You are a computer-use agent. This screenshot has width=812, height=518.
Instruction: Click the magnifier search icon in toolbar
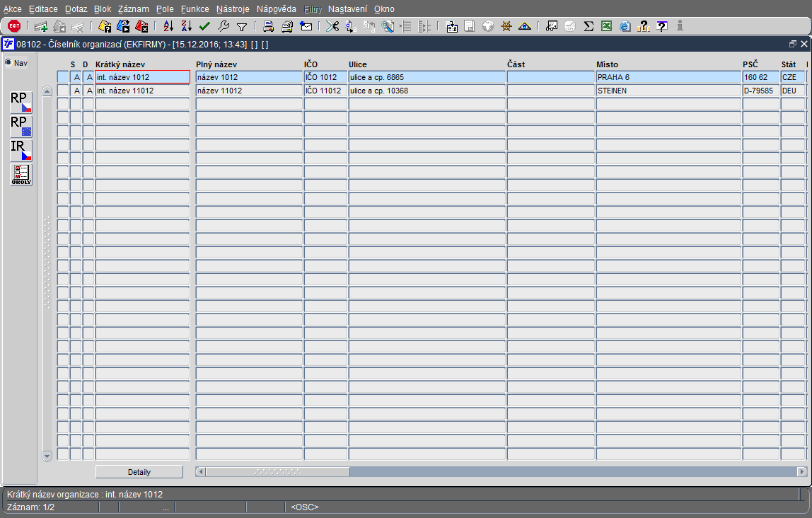coord(388,26)
